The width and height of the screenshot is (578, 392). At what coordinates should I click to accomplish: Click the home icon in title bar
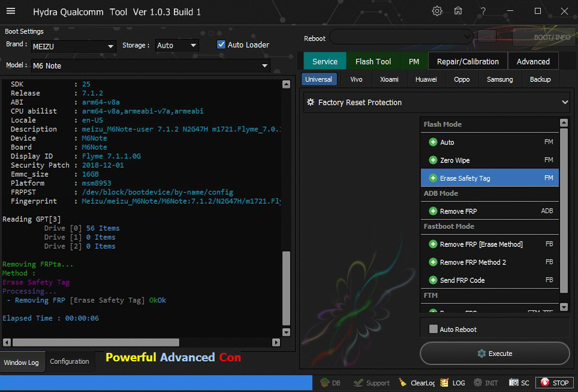pyautogui.click(x=458, y=11)
